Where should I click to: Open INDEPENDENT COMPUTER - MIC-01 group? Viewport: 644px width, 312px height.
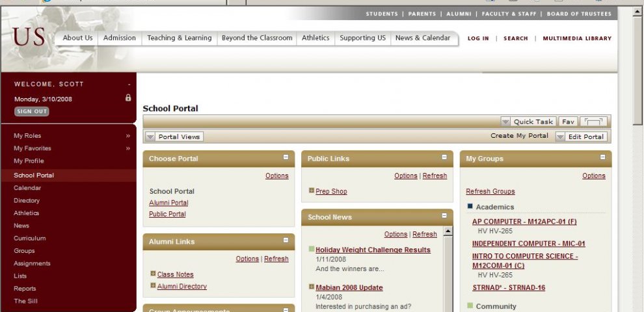529,244
